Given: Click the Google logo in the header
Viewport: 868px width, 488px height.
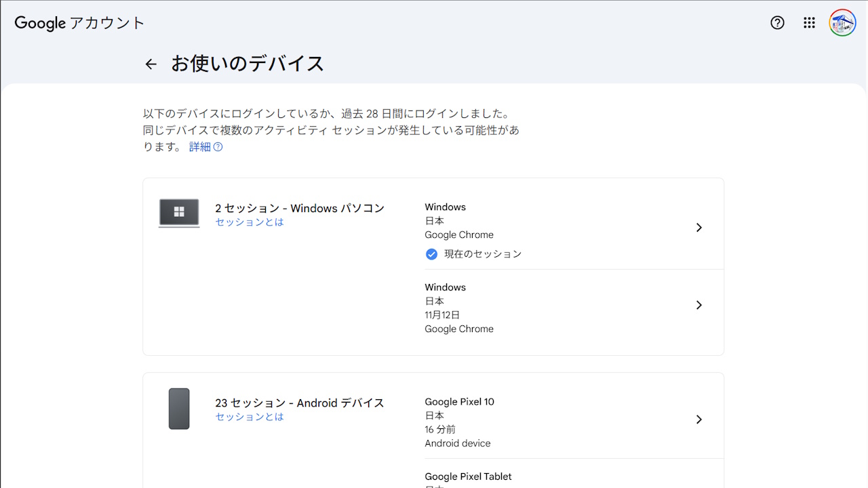Looking at the screenshot, I should 40,22.
